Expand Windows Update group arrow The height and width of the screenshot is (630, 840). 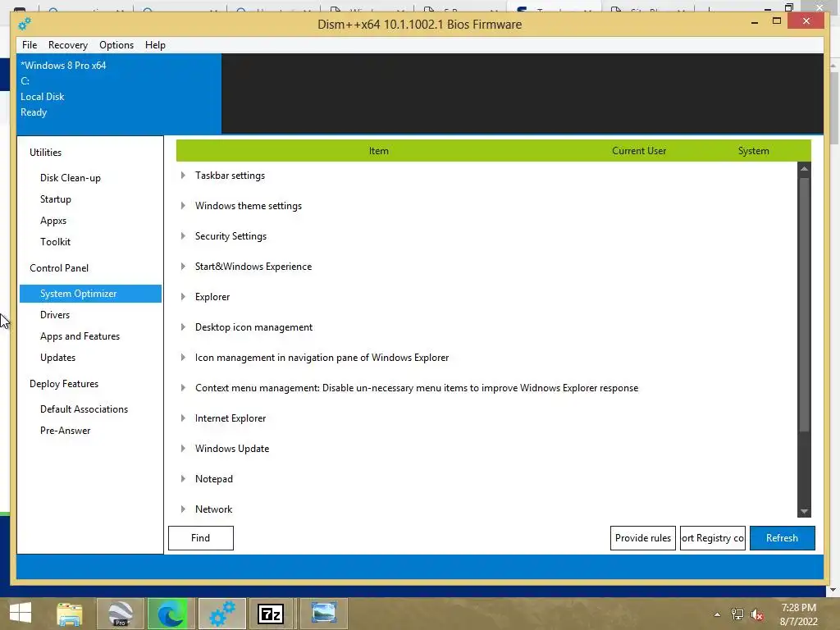point(183,449)
